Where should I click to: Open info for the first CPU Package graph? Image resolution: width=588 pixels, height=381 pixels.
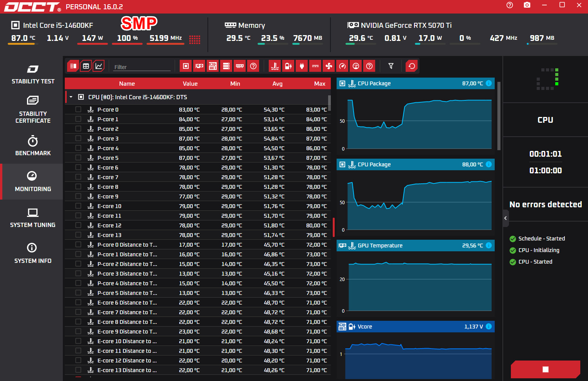point(489,83)
